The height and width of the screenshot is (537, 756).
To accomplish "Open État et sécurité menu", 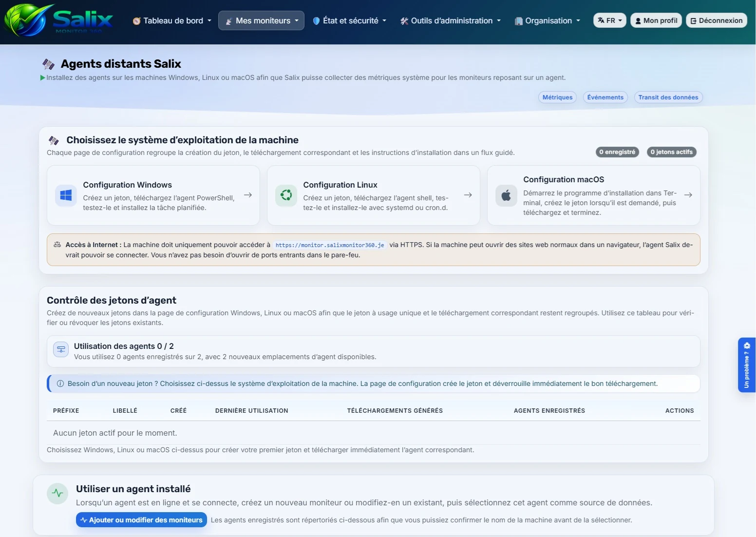I will point(349,20).
